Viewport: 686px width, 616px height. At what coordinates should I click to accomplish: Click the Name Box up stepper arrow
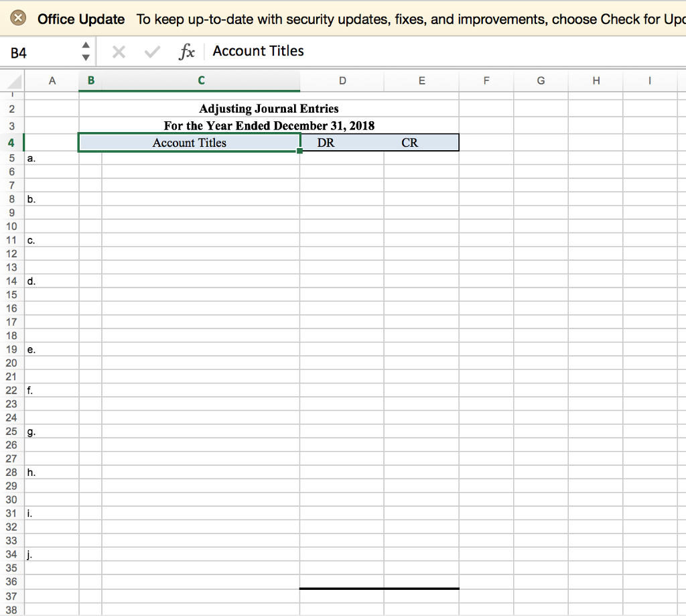[86, 46]
